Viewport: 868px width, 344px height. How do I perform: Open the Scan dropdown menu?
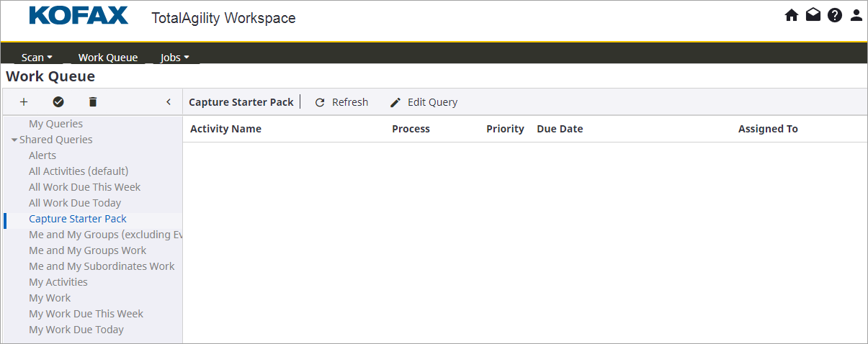pos(37,58)
